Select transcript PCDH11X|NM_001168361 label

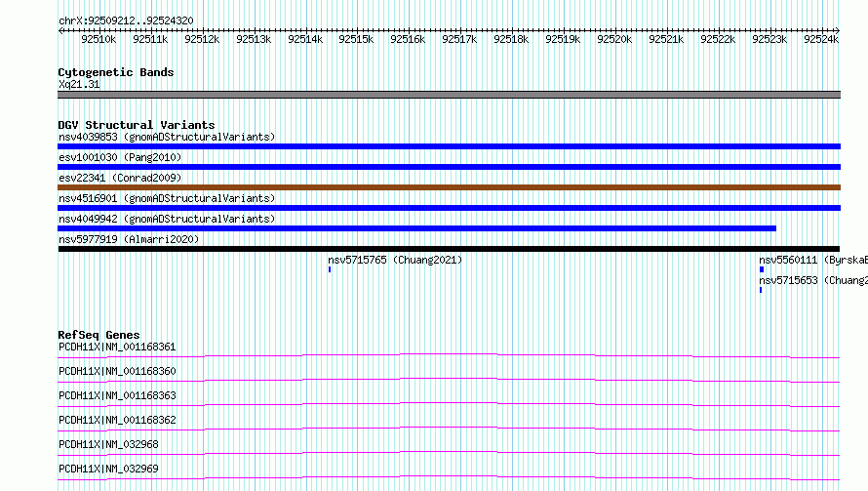coord(117,347)
